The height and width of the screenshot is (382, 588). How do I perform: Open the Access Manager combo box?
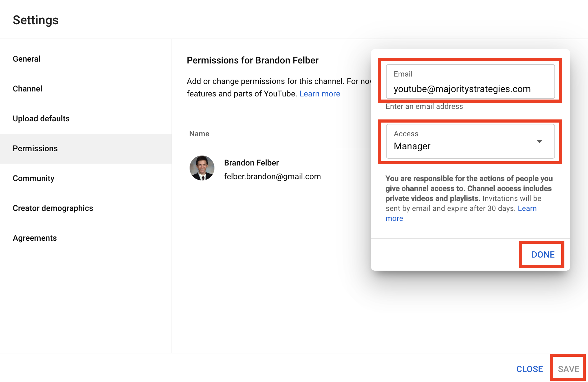(470, 141)
